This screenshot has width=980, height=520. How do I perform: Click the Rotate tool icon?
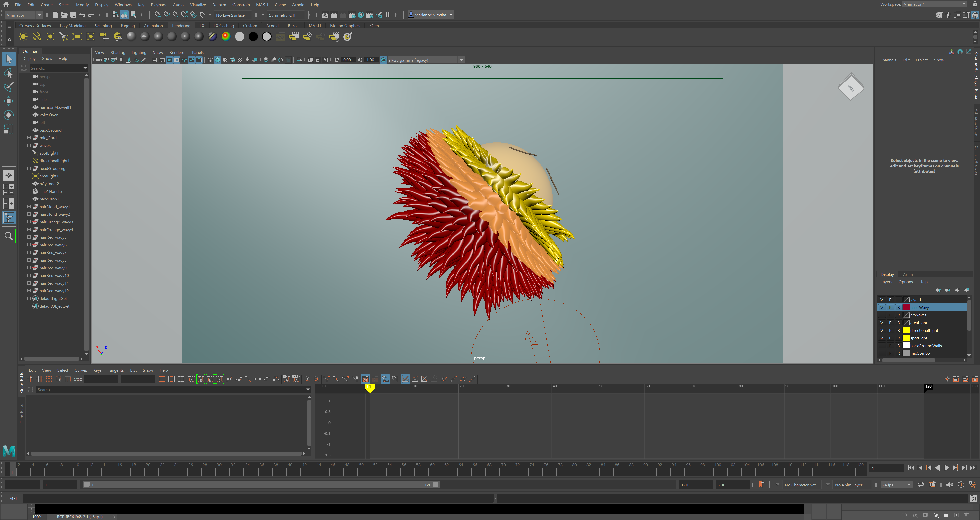pos(8,115)
